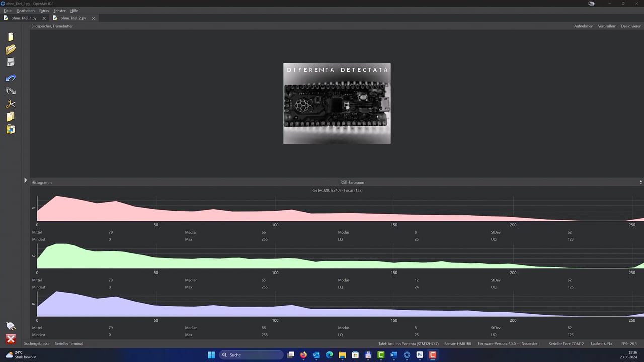Open Firefox from the taskbar
Screen dimensions: 644x362
(303, 355)
